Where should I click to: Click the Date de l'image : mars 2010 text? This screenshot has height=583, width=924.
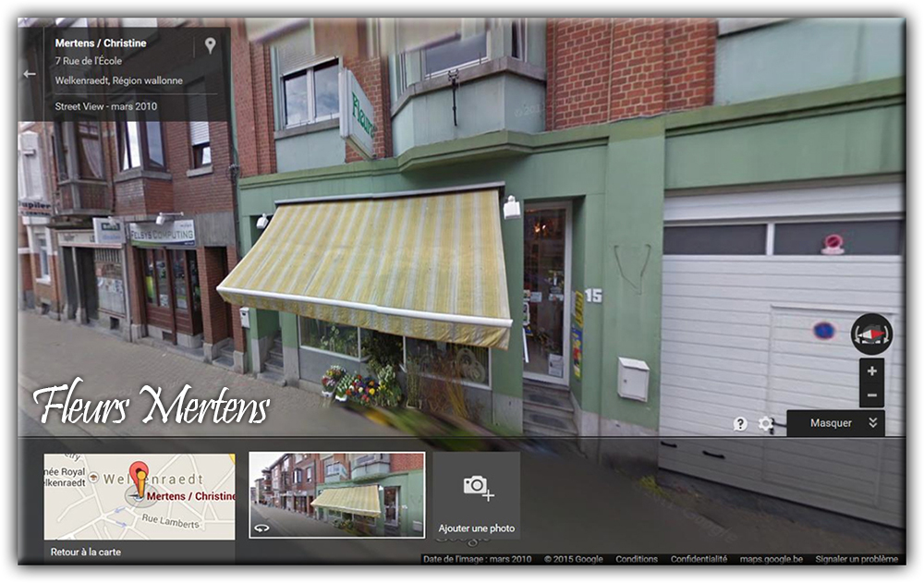pos(478,559)
